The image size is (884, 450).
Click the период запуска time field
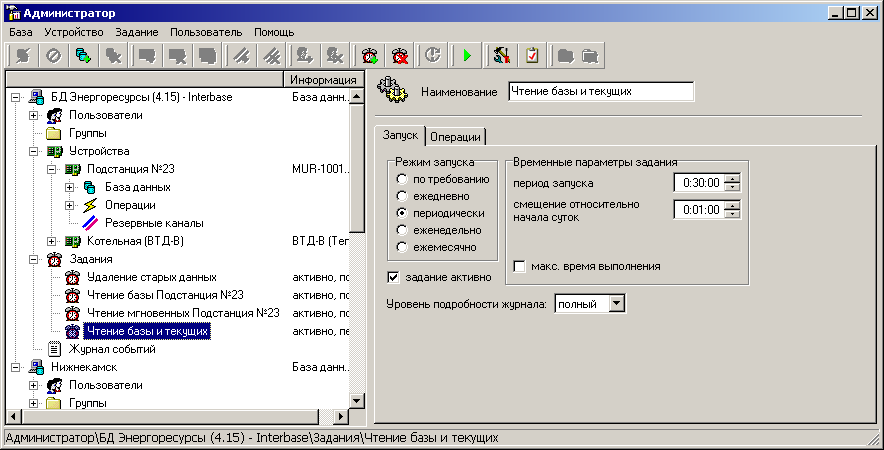(699, 183)
